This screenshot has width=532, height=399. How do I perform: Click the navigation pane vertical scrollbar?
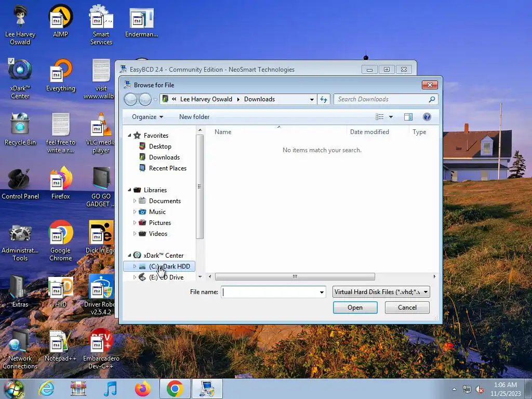200,187
